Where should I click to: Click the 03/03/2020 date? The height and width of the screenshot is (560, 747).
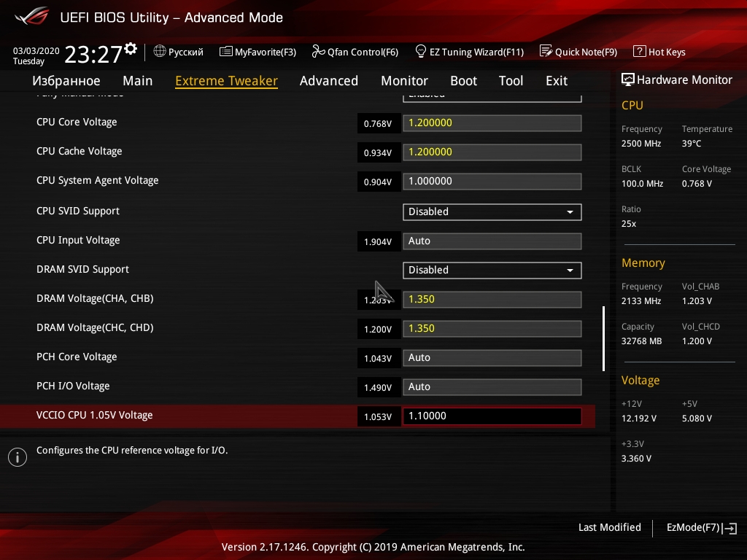click(x=36, y=51)
